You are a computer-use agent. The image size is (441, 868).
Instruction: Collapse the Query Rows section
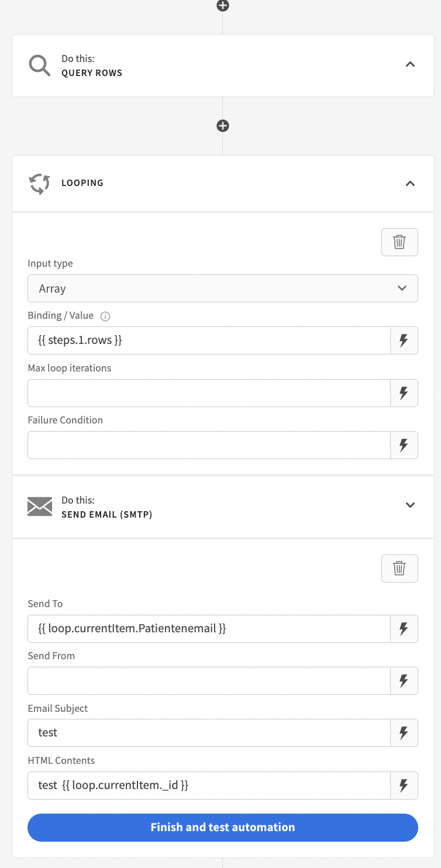pyautogui.click(x=410, y=65)
